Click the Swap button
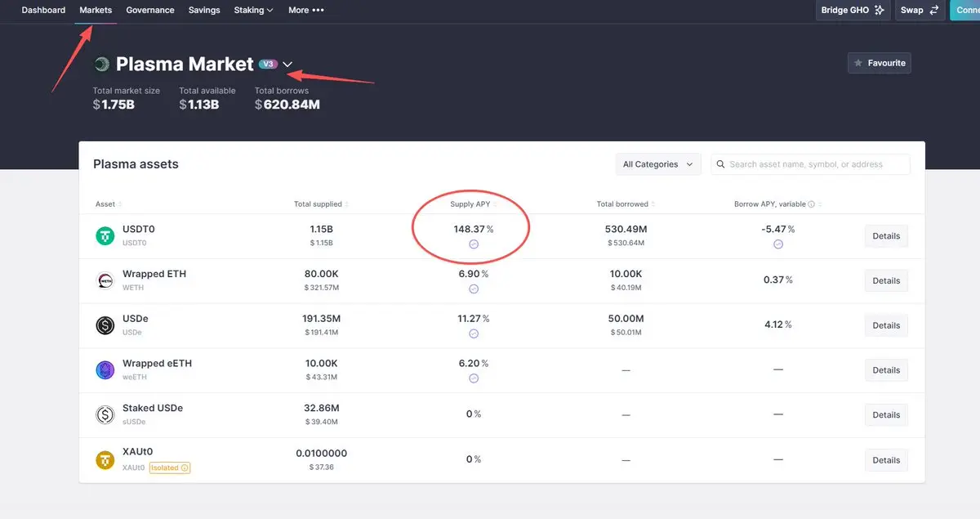 click(920, 10)
